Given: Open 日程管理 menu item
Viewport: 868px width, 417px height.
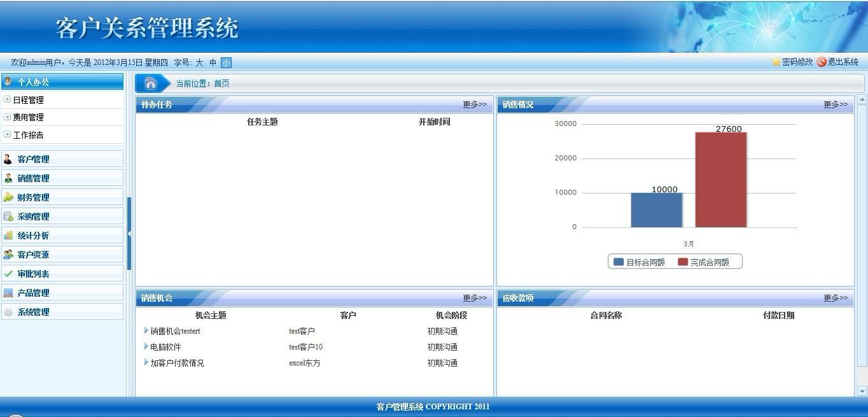Looking at the screenshot, I should (x=29, y=100).
